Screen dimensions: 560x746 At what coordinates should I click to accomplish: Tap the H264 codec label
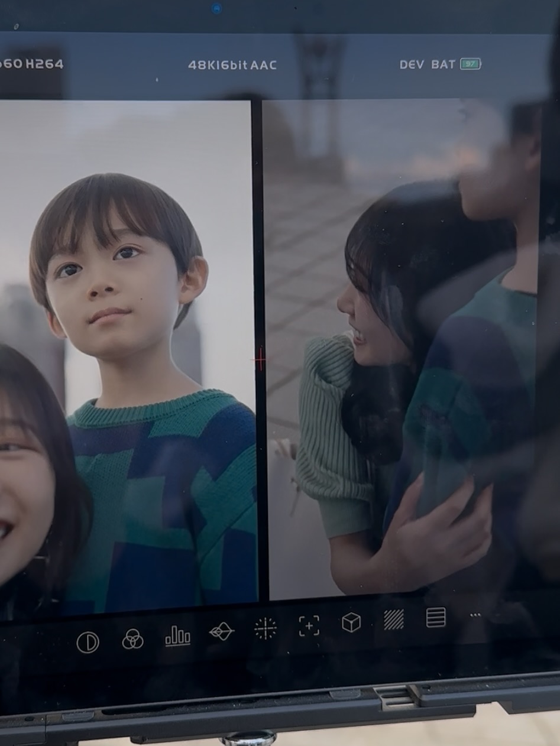click(x=44, y=64)
